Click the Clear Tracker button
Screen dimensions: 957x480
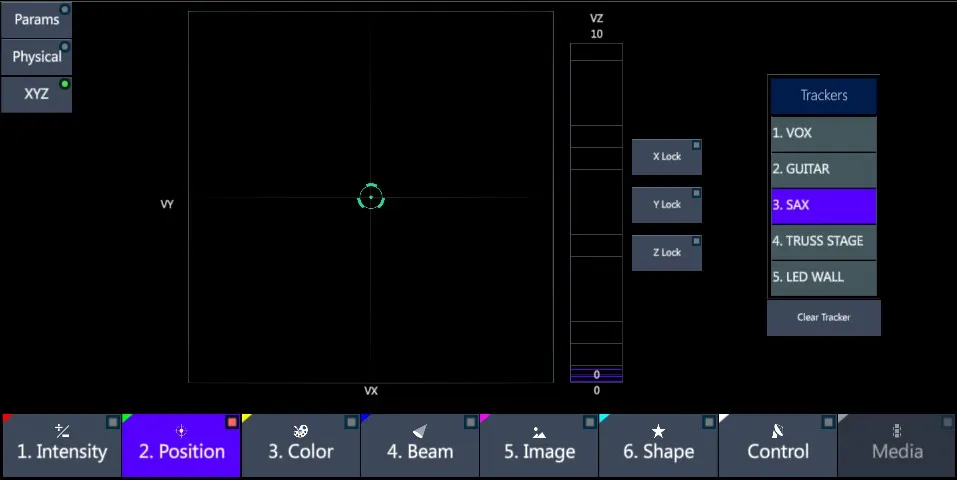pos(823,318)
